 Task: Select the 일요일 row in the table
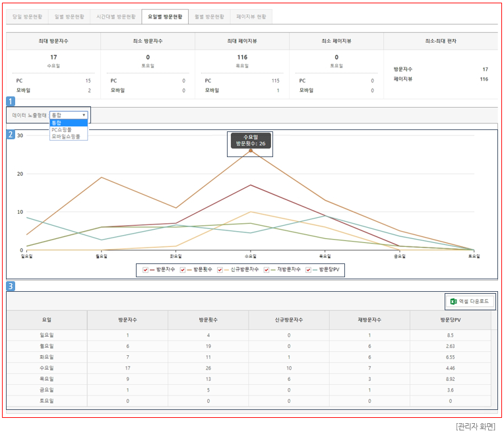249,335
